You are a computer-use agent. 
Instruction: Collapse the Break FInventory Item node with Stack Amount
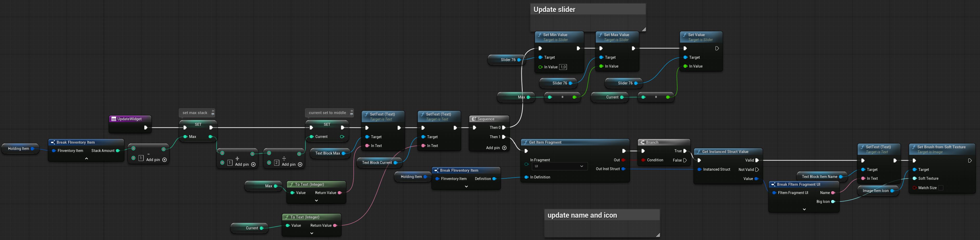pyautogui.click(x=86, y=159)
